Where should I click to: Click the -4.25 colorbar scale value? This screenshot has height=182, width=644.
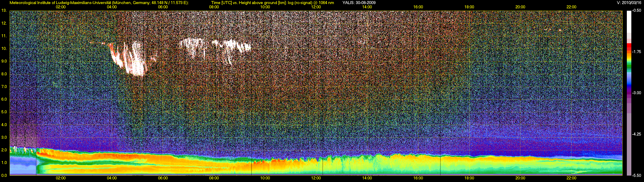(x=637, y=134)
